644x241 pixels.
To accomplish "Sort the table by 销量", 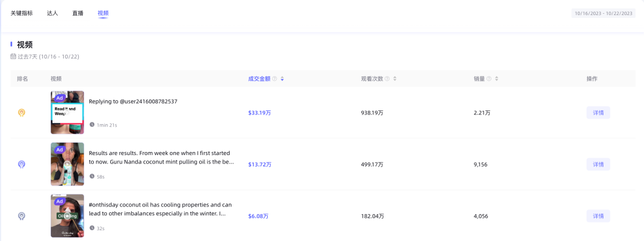I will pyautogui.click(x=497, y=79).
